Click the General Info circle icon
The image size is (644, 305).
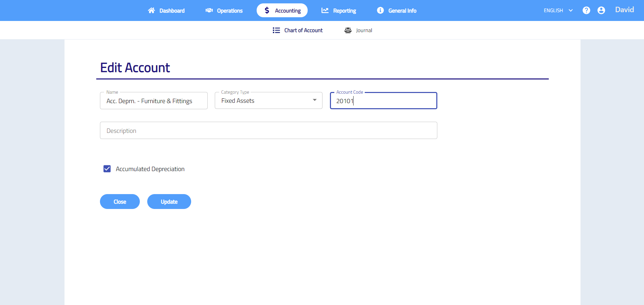380,10
